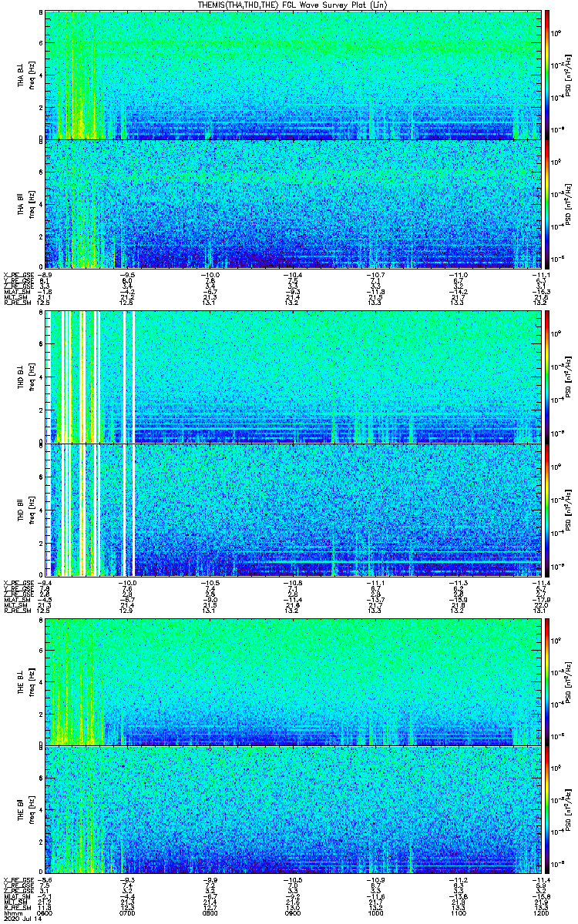This screenshot has width=578, height=924.
Task: Click the THD B⊥ spectrogram panel
Action: (x=294, y=377)
